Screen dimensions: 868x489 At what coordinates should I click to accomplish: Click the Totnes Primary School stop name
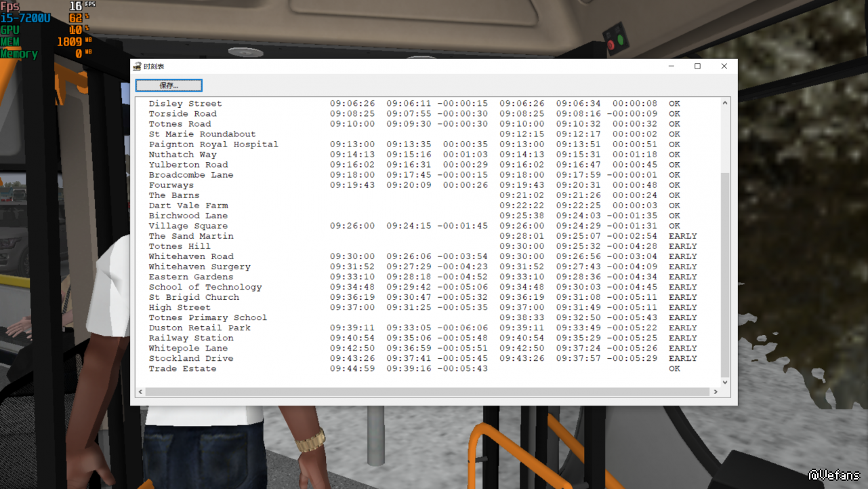pos(208,317)
